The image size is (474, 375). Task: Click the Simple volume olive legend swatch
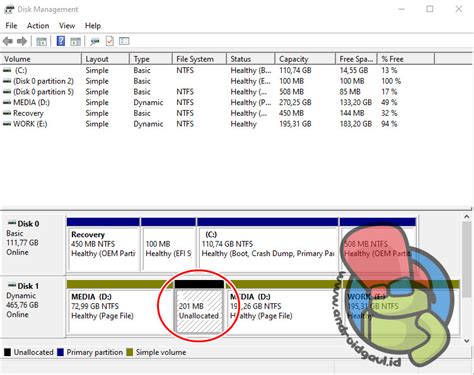pos(130,352)
